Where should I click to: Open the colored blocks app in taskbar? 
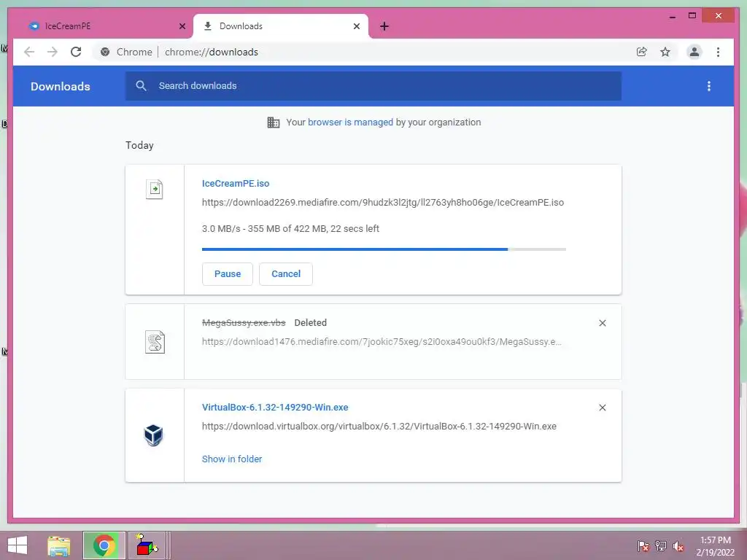147,545
